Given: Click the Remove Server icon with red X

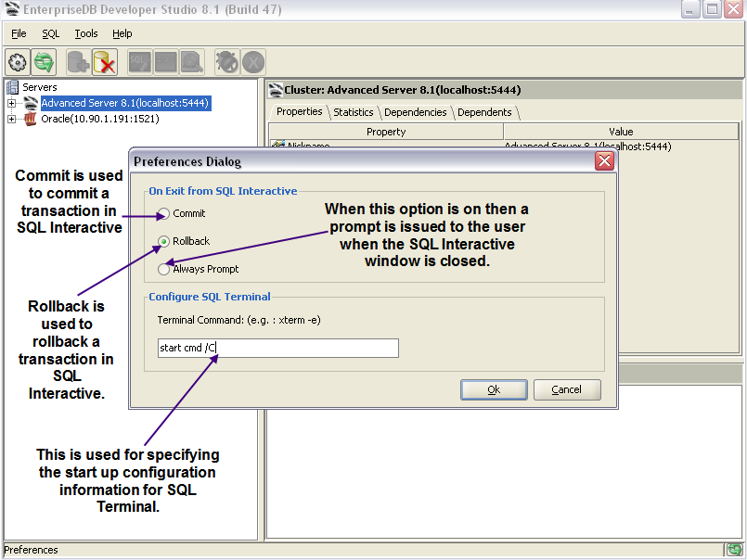Looking at the screenshot, I should [x=105, y=62].
